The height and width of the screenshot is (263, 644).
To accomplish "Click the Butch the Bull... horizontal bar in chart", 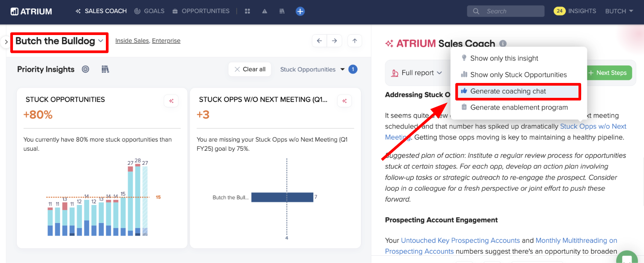I will (282, 197).
